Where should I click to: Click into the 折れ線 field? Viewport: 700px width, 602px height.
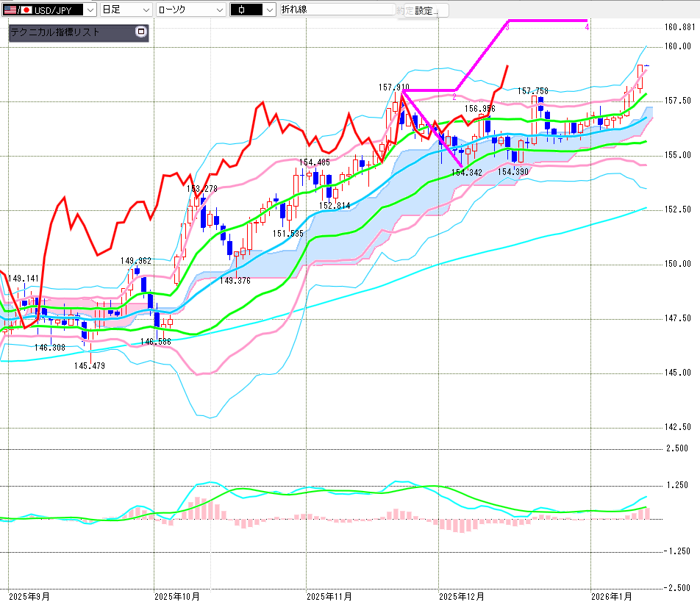click(x=335, y=10)
